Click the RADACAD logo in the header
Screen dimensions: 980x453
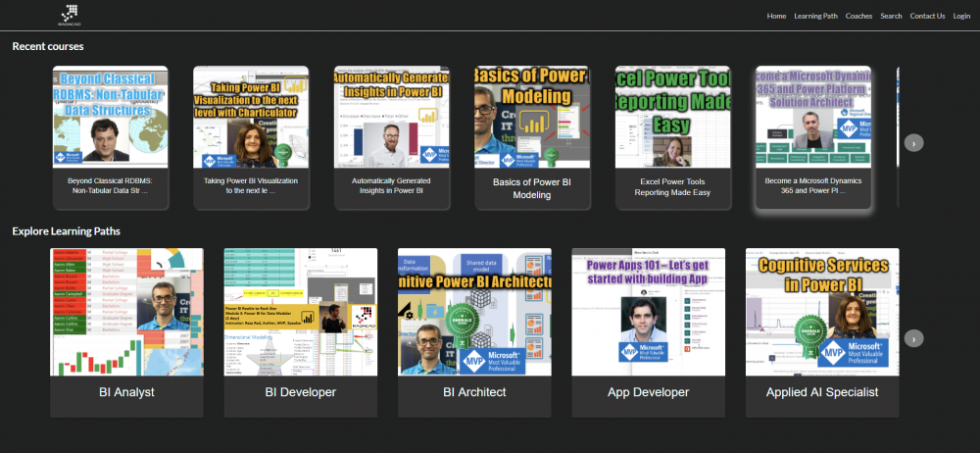coord(70,15)
